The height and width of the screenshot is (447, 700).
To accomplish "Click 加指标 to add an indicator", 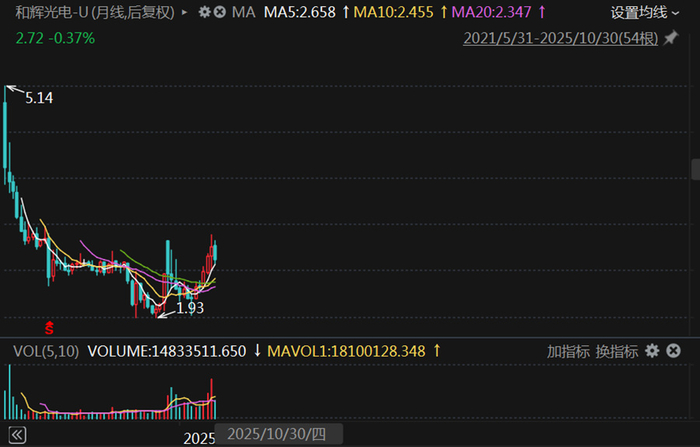I will [x=568, y=351].
